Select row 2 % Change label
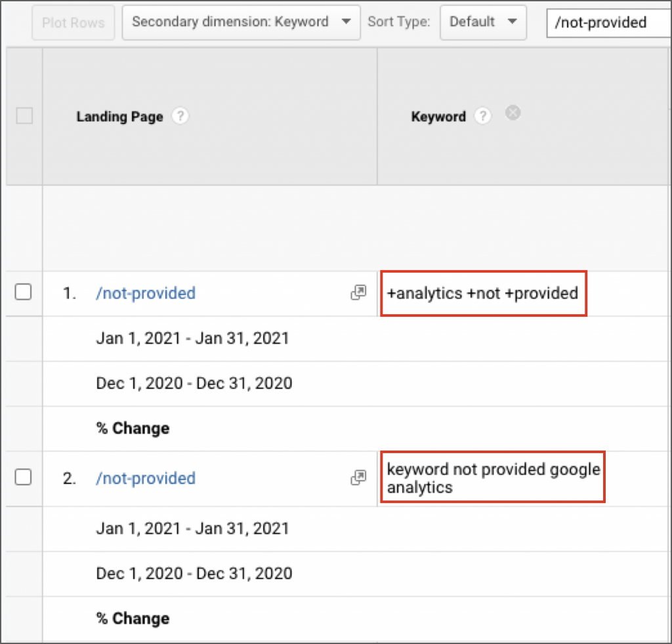This screenshot has height=644, width=672. (133, 618)
